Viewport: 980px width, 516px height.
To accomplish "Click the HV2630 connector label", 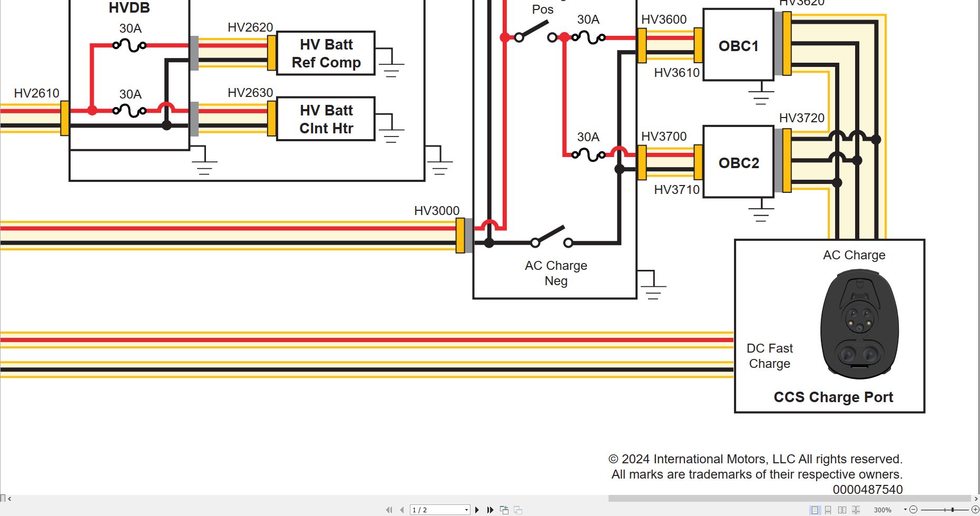I will (x=250, y=93).
